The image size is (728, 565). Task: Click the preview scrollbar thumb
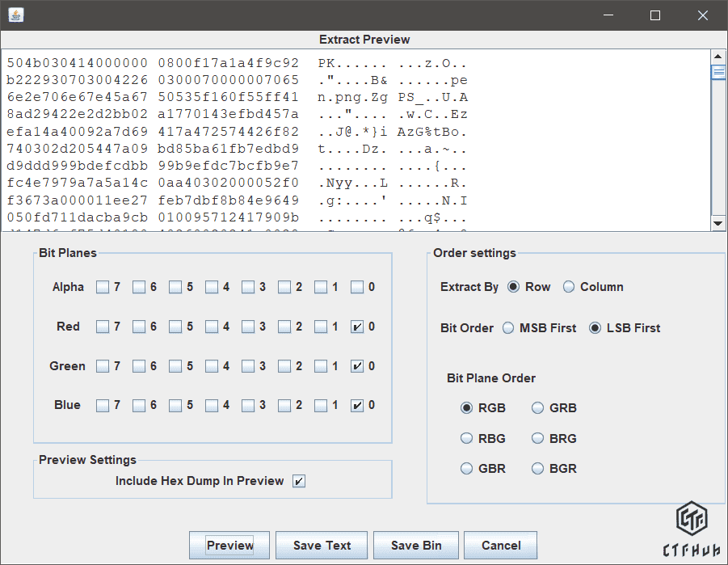click(x=717, y=73)
